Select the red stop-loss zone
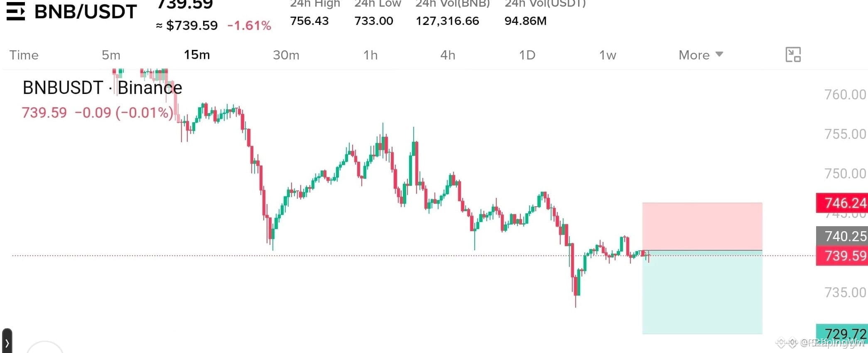 [x=702, y=227]
